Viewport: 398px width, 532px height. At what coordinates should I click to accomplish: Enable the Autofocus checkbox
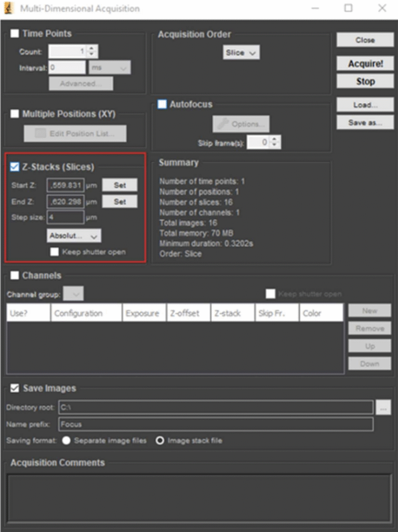coord(163,104)
